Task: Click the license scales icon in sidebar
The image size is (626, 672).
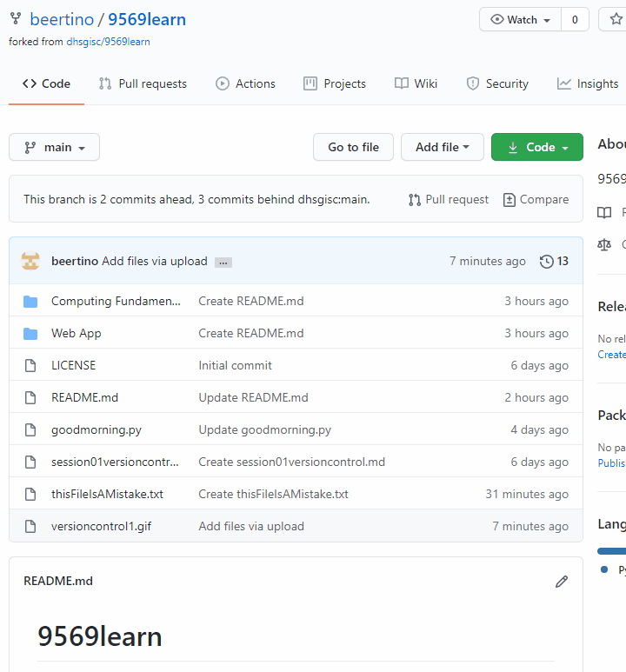Action: coord(604,244)
